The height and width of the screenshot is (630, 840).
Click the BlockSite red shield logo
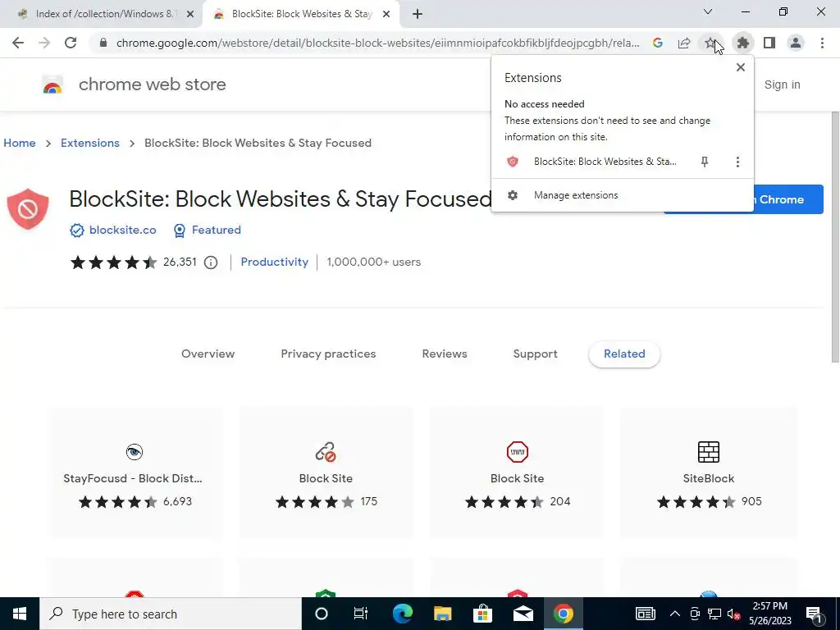pyautogui.click(x=28, y=209)
